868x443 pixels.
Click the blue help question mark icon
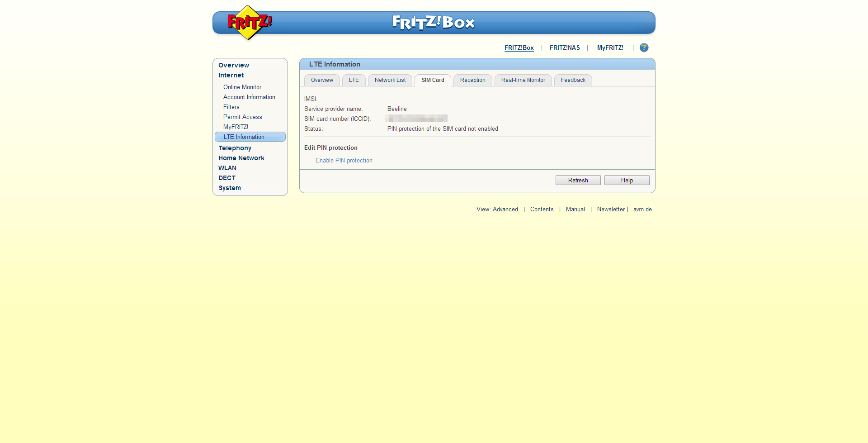pos(644,48)
